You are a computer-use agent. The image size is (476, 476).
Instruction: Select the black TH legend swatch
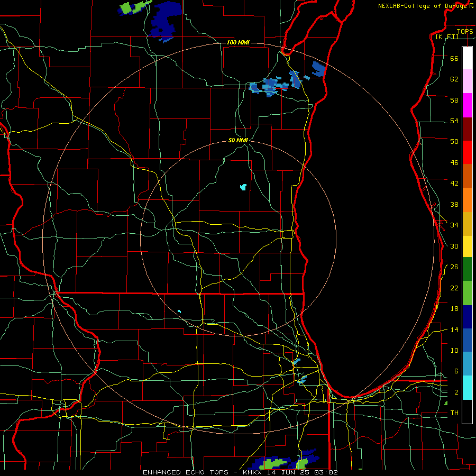(467, 411)
